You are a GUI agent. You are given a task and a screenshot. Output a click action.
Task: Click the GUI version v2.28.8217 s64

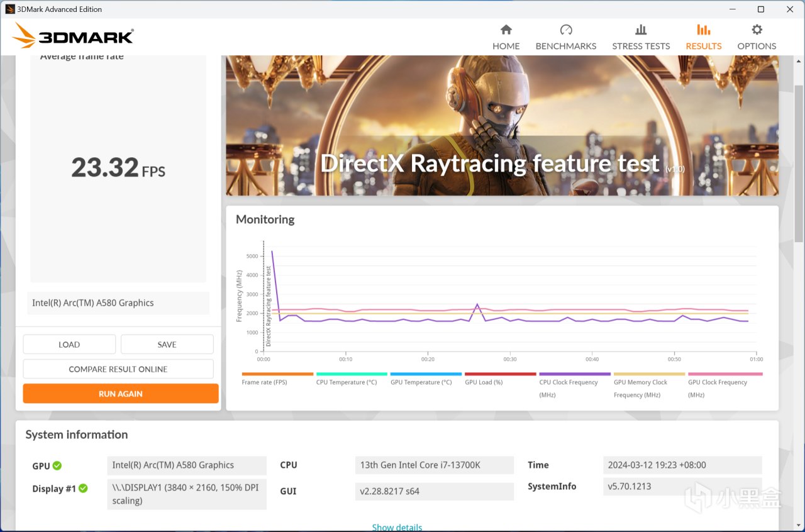435,491
